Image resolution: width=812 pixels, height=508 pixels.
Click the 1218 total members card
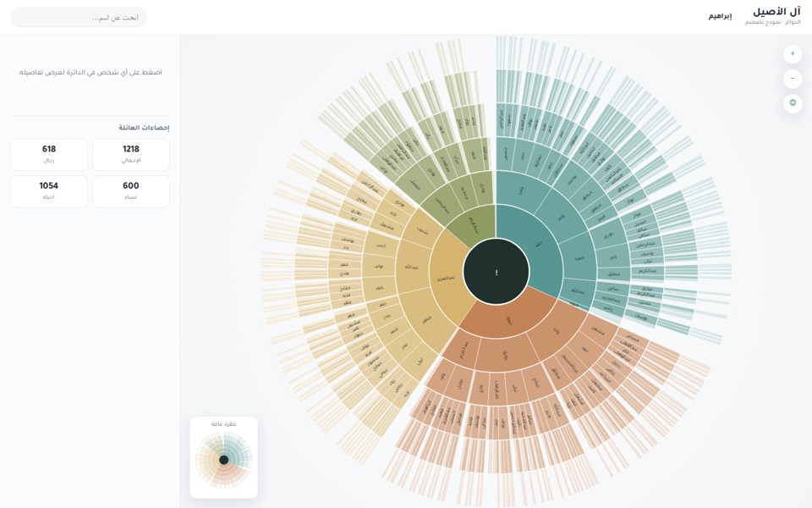coord(131,154)
